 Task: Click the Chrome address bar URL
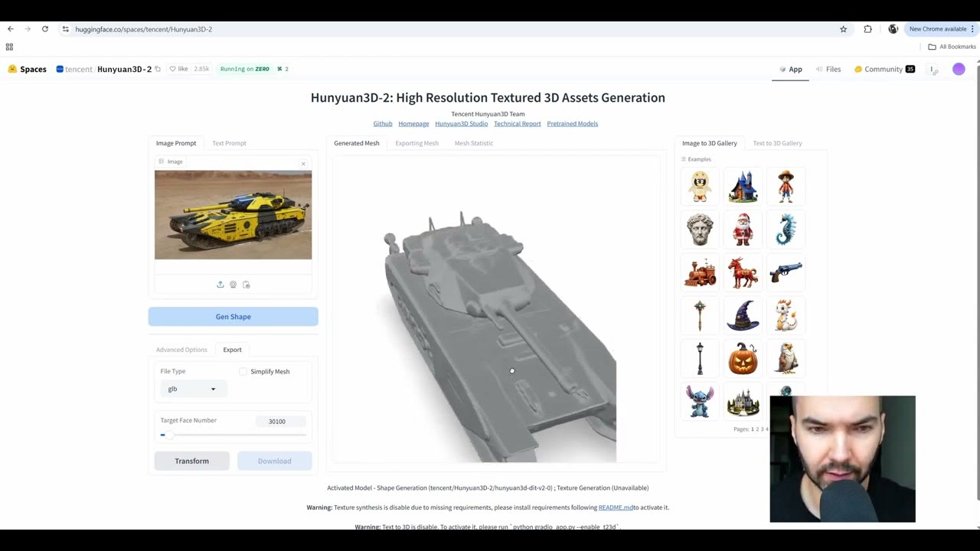pos(144,29)
